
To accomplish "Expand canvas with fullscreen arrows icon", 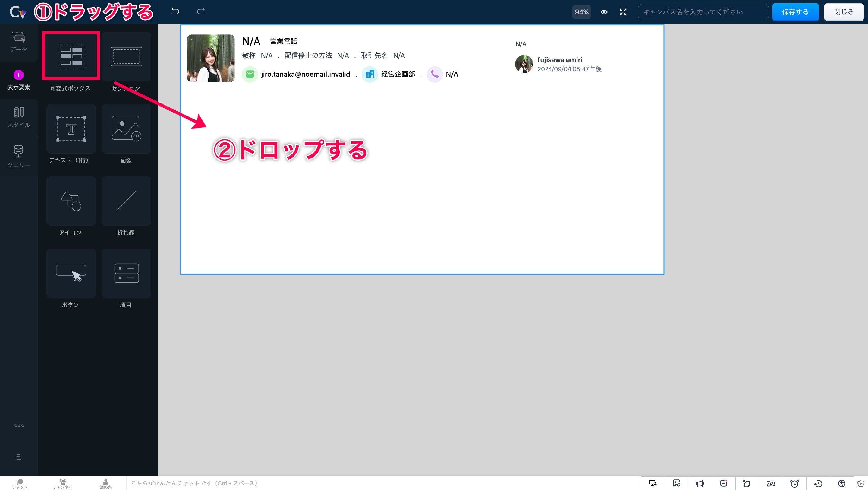I will [x=623, y=12].
